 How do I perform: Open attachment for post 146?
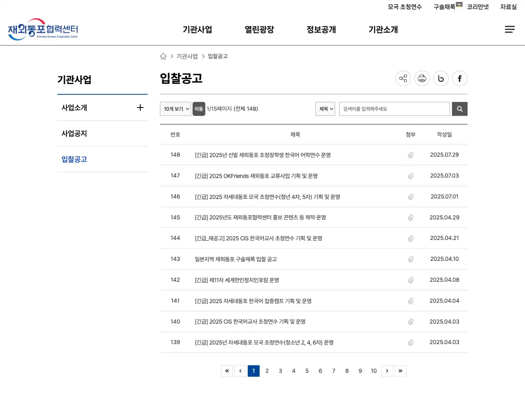[x=411, y=197]
